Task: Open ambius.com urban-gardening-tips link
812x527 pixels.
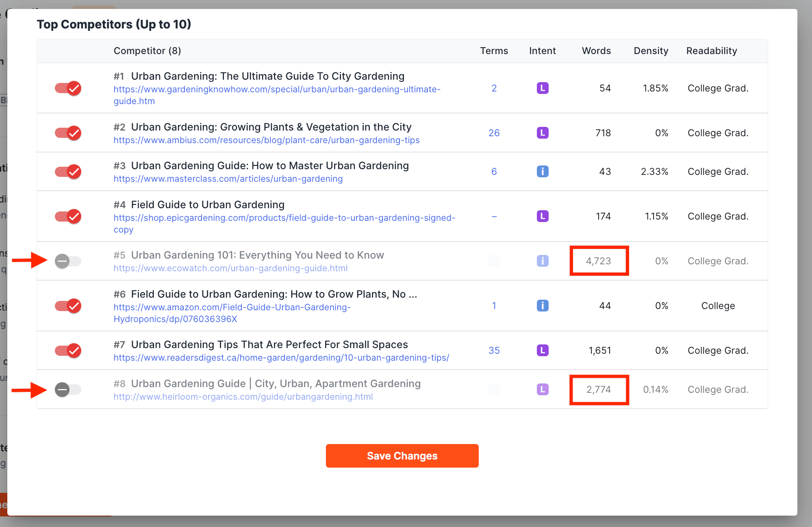Action: tap(267, 140)
